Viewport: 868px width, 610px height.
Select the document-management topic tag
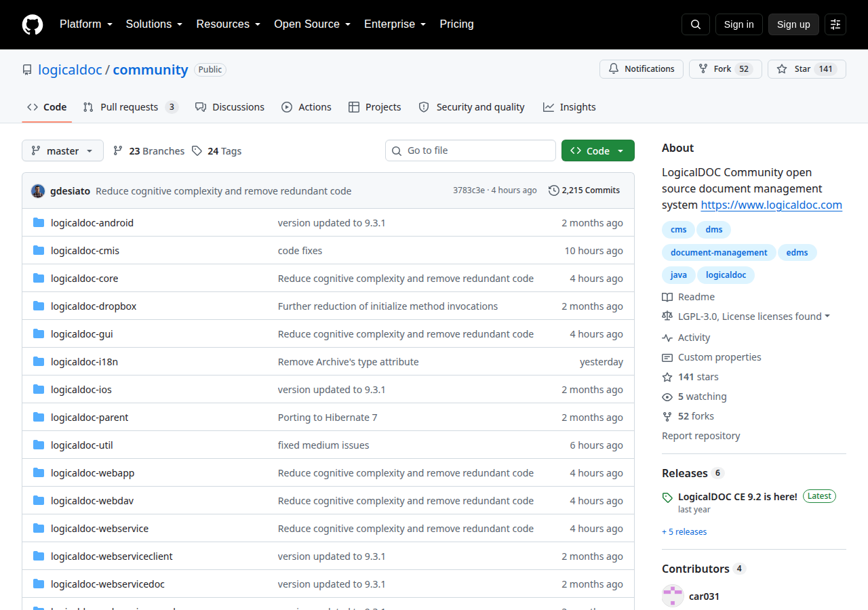click(x=719, y=252)
